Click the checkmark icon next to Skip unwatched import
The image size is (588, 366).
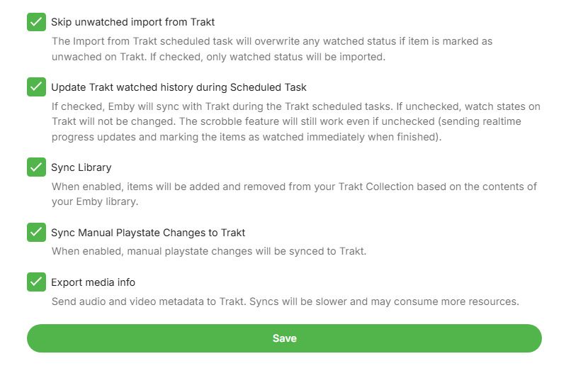pyautogui.click(x=36, y=22)
